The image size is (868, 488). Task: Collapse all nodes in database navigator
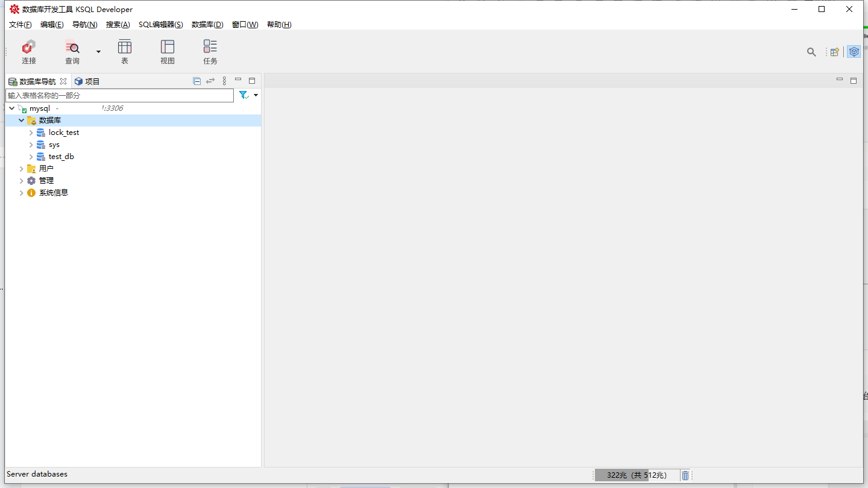197,81
